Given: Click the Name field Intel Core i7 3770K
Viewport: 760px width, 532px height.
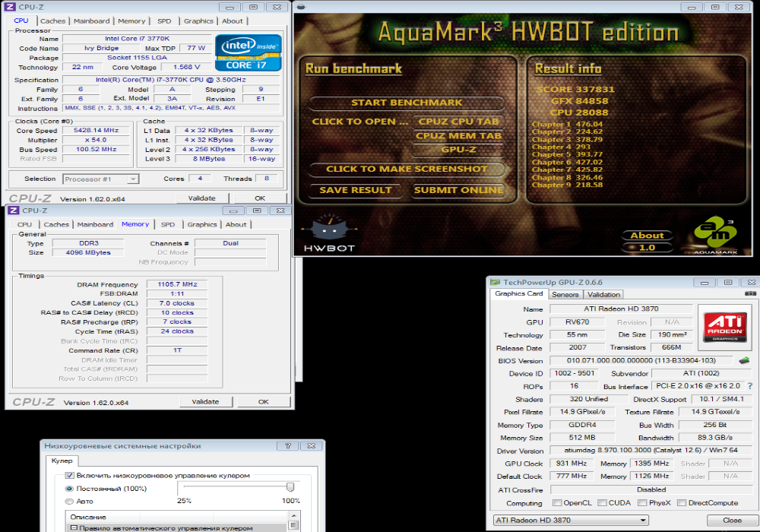Looking at the screenshot, I should [x=137, y=39].
